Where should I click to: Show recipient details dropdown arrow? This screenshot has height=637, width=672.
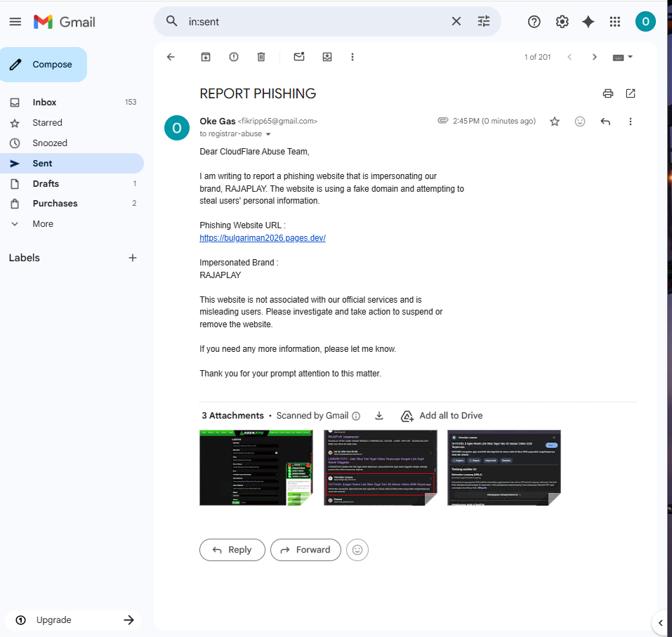[268, 134]
